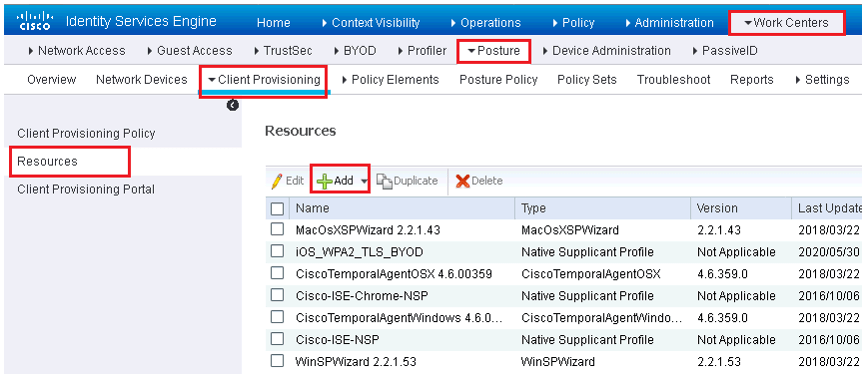Toggle the select-all checkbox in the table header

tap(277, 209)
